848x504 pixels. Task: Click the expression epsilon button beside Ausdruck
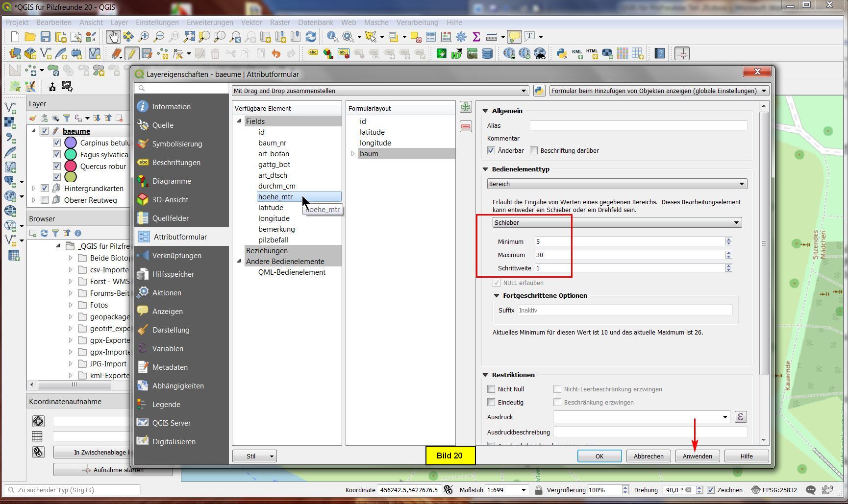click(740, 417)
